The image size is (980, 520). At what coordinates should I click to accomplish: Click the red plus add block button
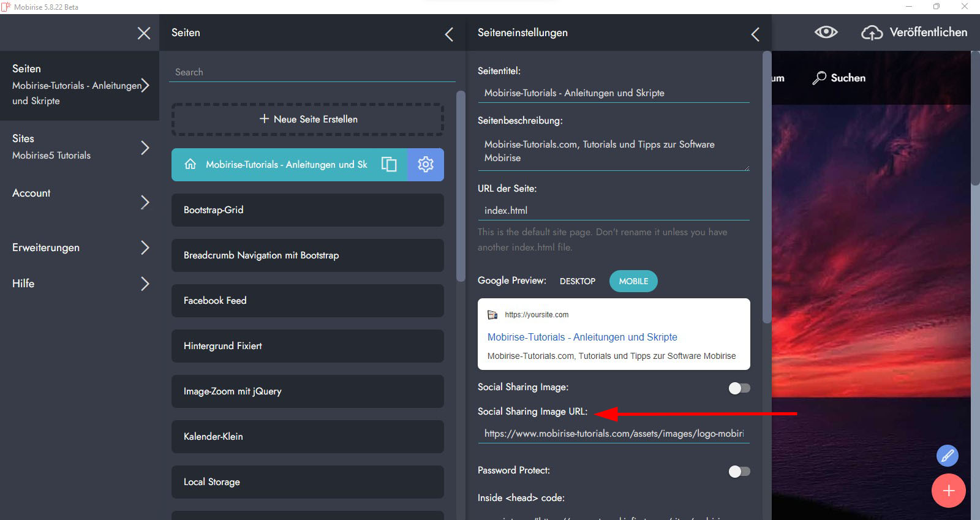tap(948, 491)
